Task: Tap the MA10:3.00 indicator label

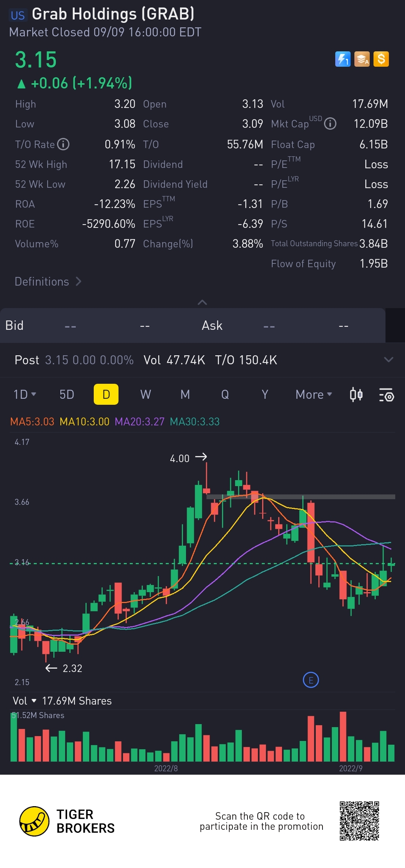Action: (85, 422)
